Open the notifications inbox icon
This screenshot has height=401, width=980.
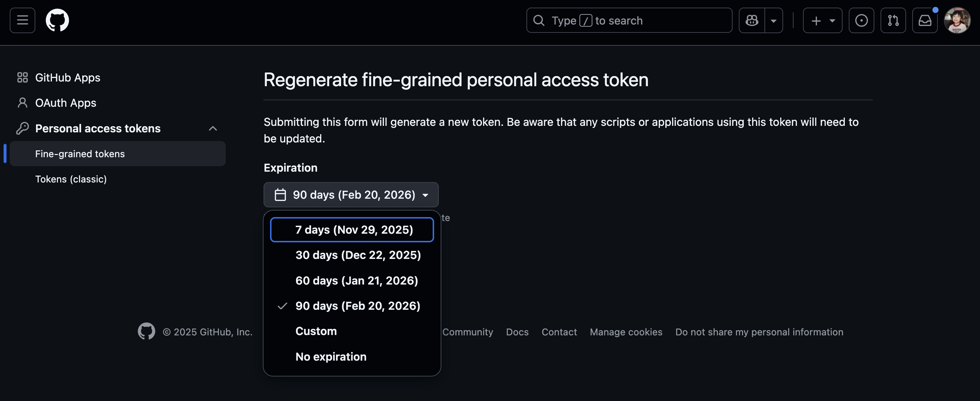[925, 20]
